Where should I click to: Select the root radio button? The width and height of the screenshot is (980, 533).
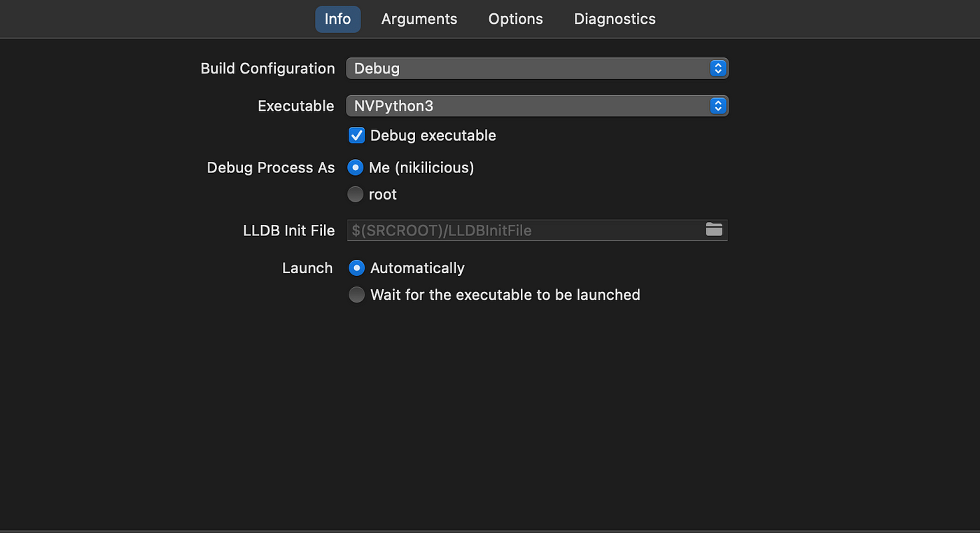[x=356, y=194]
